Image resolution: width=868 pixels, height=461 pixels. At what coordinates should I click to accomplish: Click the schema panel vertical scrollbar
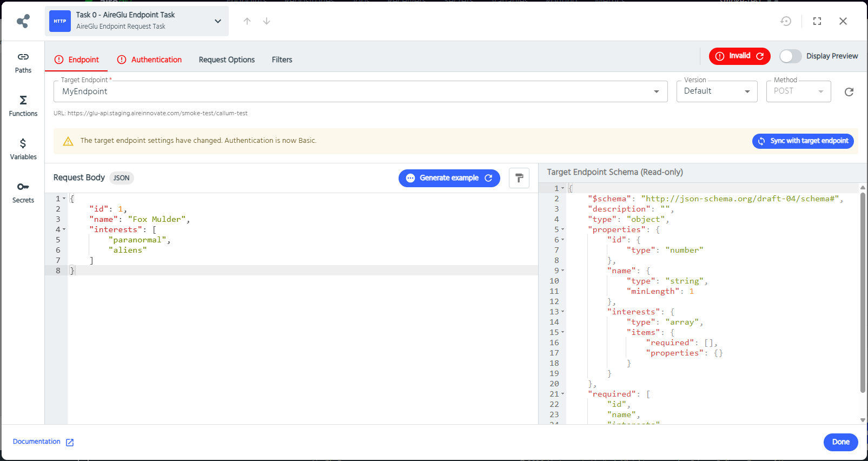[x=863, y=292]
